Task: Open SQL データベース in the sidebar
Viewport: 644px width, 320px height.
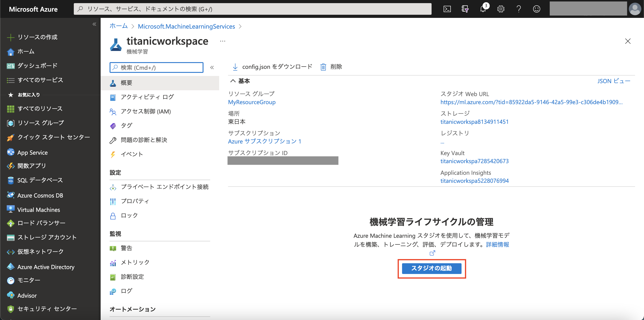Action: (x=40, y=180)
